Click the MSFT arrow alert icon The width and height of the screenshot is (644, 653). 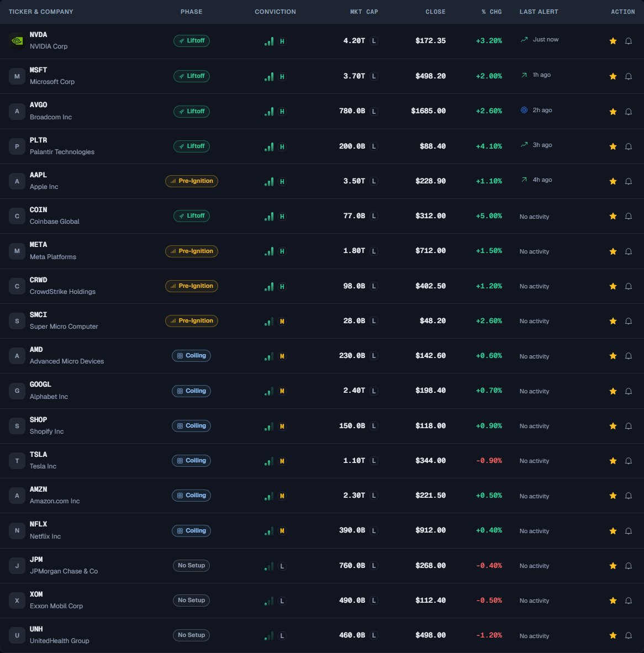tap(524, 75)
